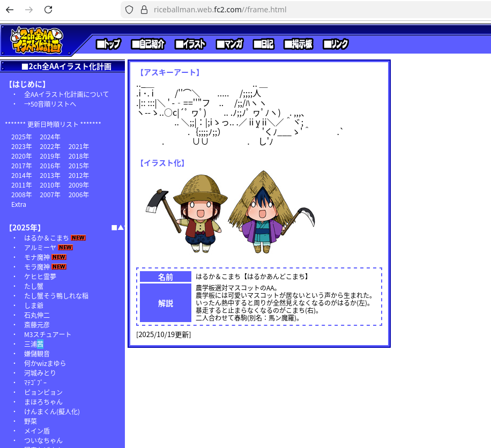This screenshot has height=448, width=491.
Task: Open the イラスト navigation menu
Action: (x=190, y=44)
